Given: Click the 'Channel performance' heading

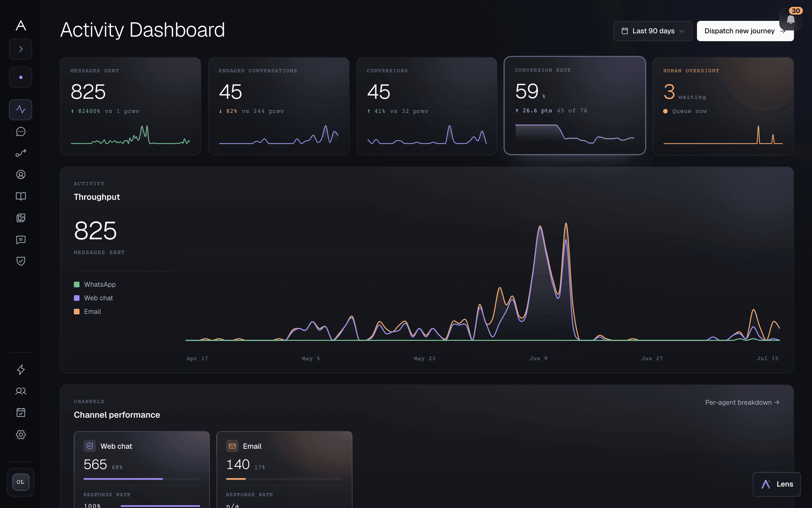Looking at the screenshot, I should click(x=117, y=415).
